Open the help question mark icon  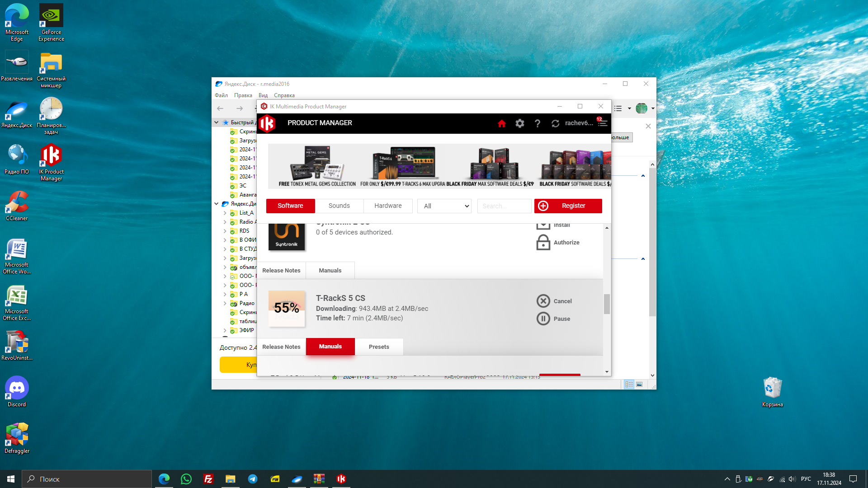[538, 123]
